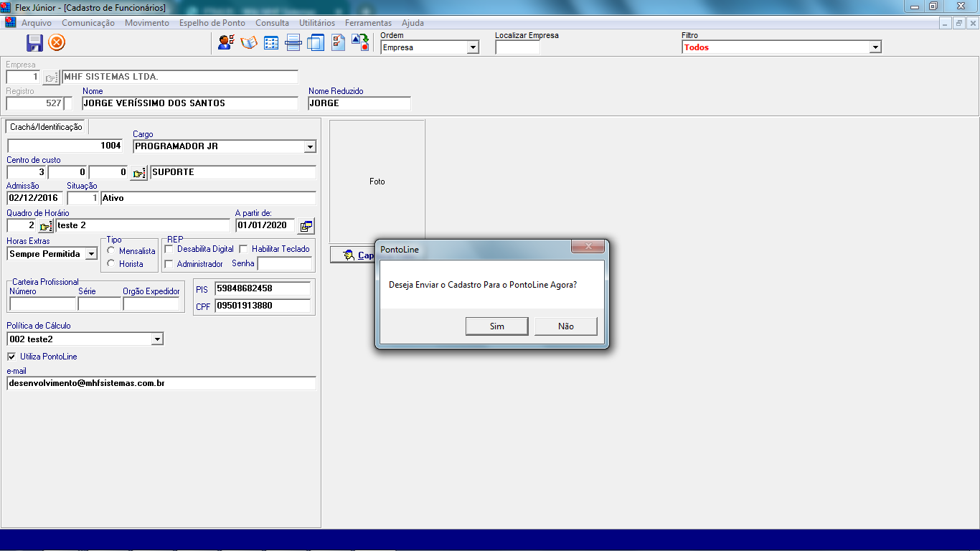The image size is (980, 551).
Task: Click the blue floppy disk save icon
Action: [x=34, y=43]
